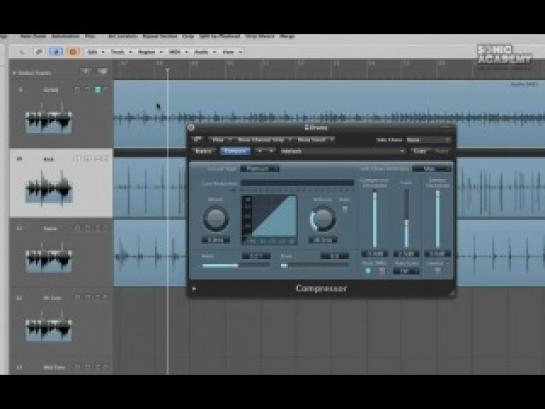Click Repeat Section in the toolbar

(160, 36)
